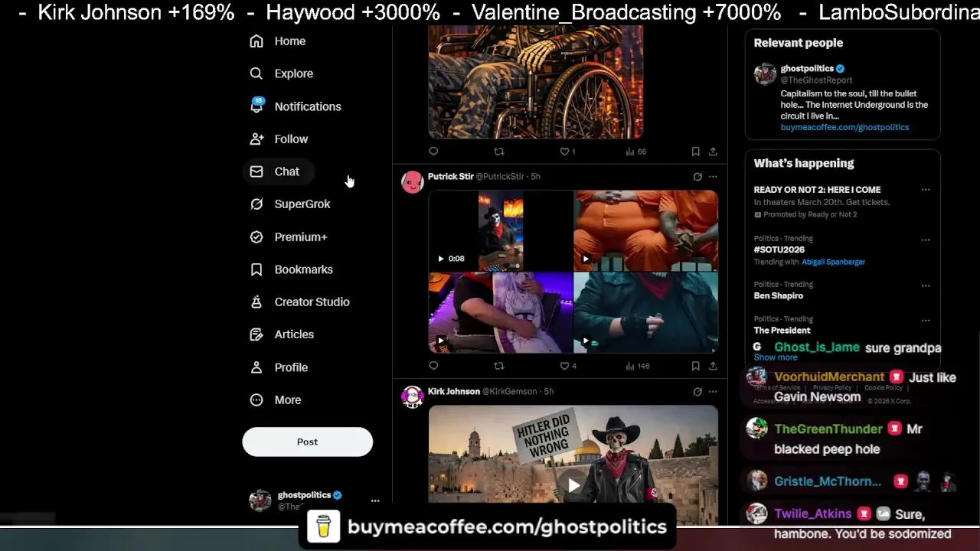Viewport: 980px width, 551px height.
Task: Play the orange jumpsuits video thumbnail
Action: click(646, 230)
